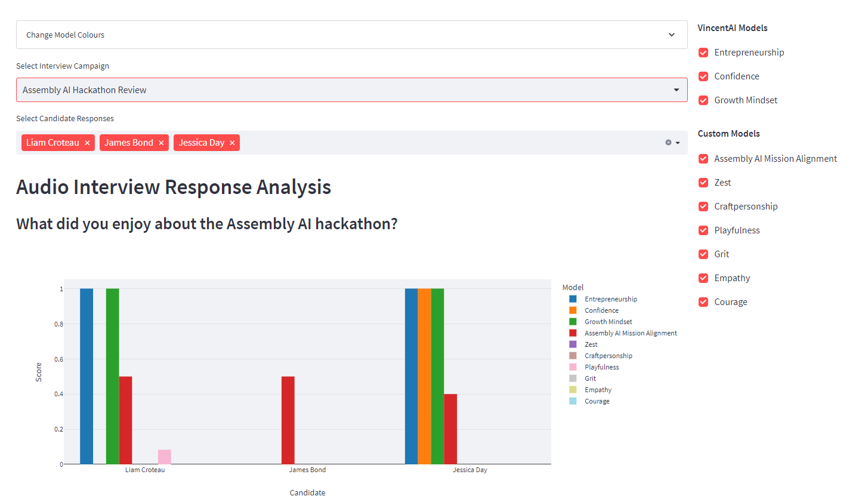Toggle the Courage checkbox
This screenshot has width=868, height=499.
click(x=703, y=302)
